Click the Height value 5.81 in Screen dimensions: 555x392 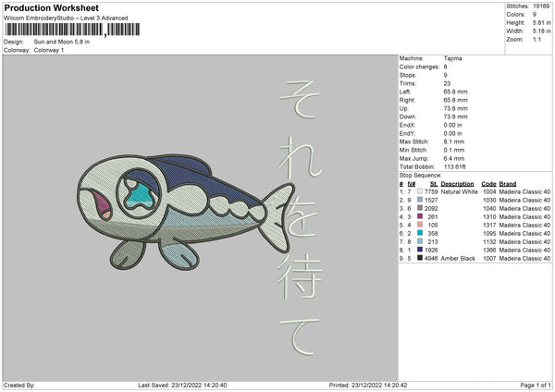pos(541,22)
